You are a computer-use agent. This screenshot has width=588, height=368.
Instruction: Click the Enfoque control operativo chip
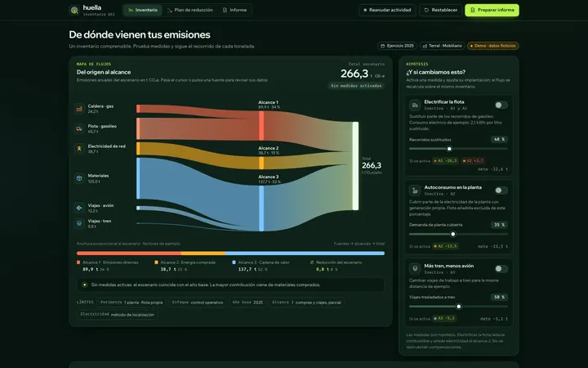pos(198,303)
